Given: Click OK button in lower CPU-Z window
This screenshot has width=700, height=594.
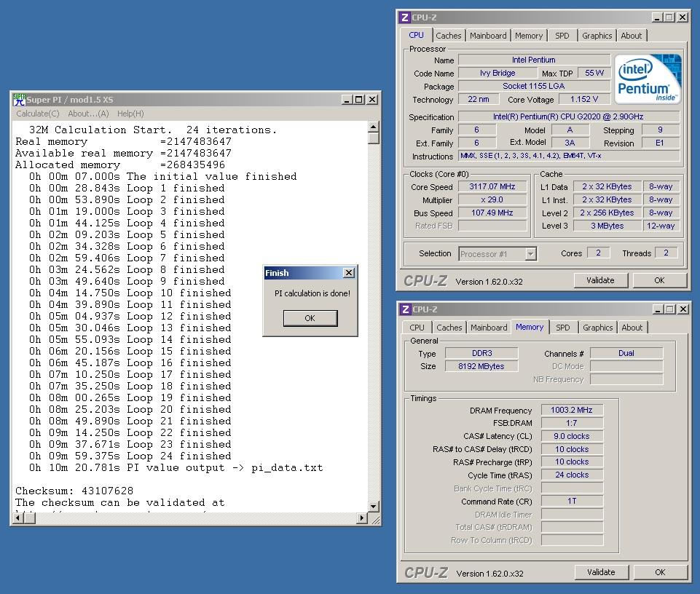Looking at the screenshot, I should pos(660,572).
